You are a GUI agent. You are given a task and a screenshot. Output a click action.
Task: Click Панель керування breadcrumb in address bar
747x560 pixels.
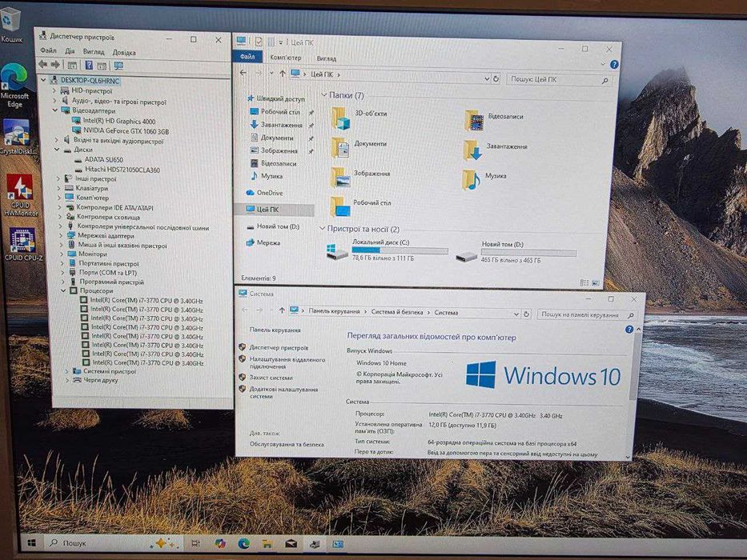pos(334,311)
